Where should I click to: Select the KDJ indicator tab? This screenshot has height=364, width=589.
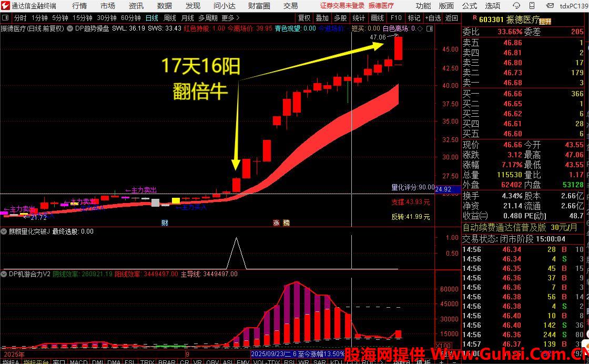[x=336, y=361]
